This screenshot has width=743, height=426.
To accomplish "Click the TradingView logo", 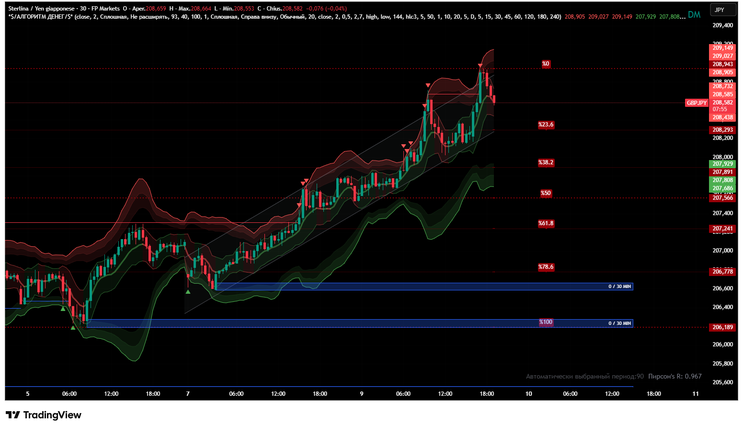I will click(x=43, y=415).
